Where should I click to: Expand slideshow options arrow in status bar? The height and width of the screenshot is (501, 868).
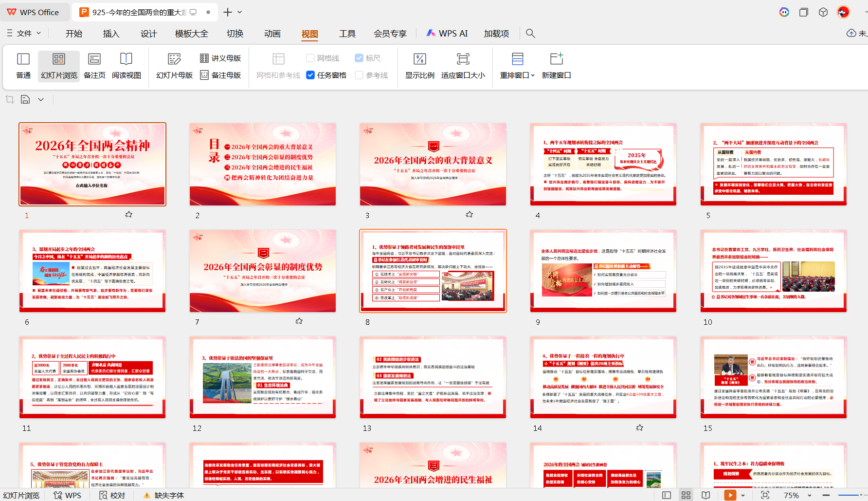point(743,495)
